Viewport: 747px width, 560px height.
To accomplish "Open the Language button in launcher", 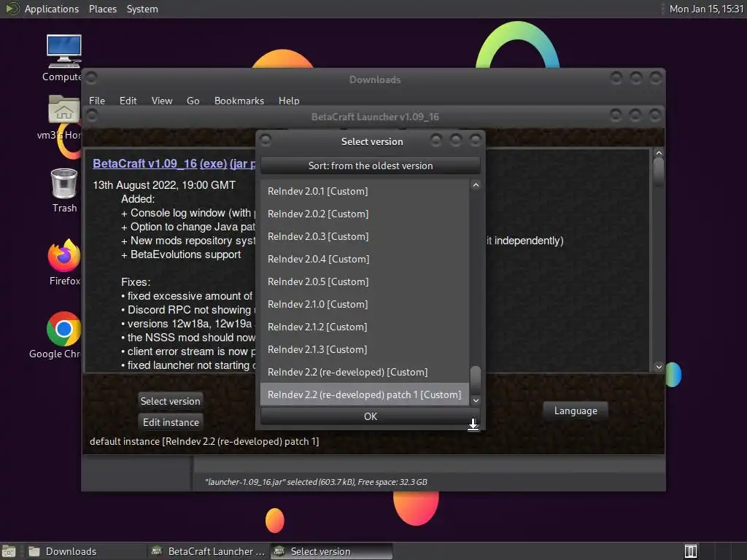I will [x=576, y=411].
